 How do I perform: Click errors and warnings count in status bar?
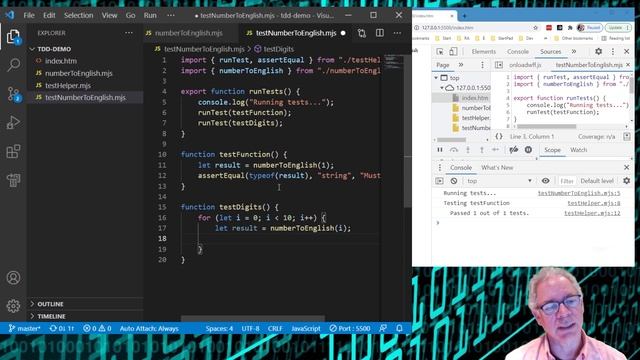click(x=97, y=328)
